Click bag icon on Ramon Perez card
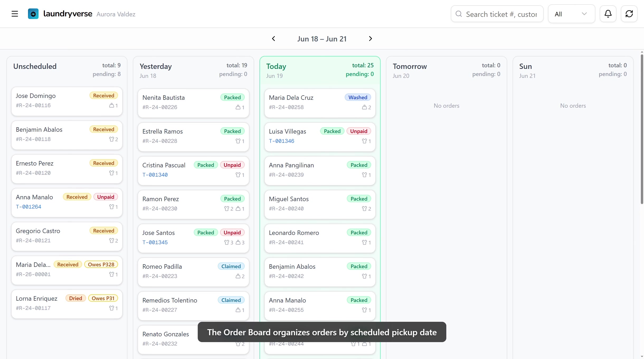 tap(238, 209)
